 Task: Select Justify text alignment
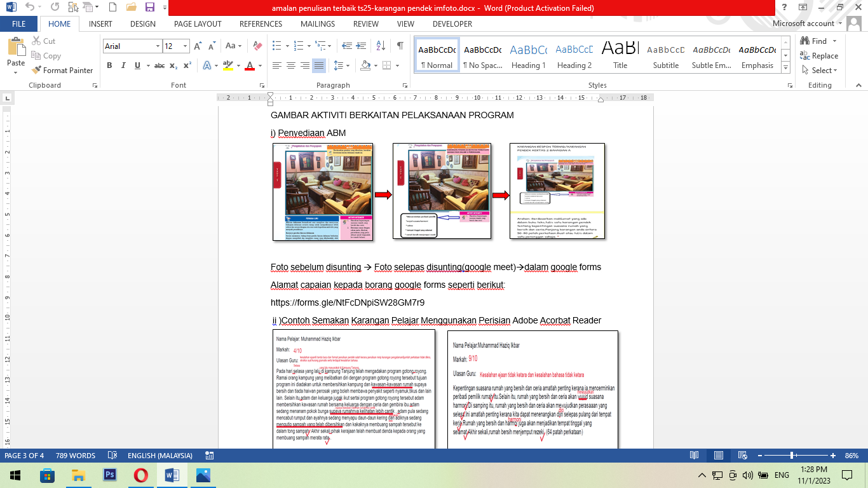tap(319, 65)
